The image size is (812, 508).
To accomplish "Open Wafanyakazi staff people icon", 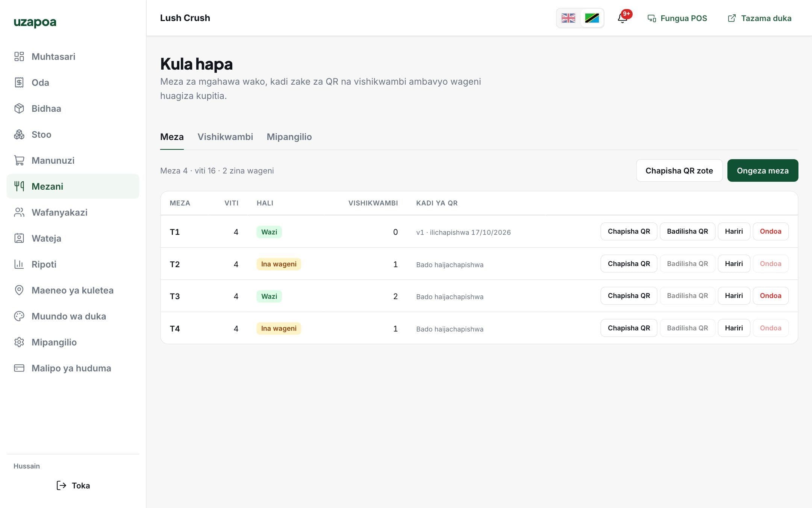I will [x=19, y=212].
